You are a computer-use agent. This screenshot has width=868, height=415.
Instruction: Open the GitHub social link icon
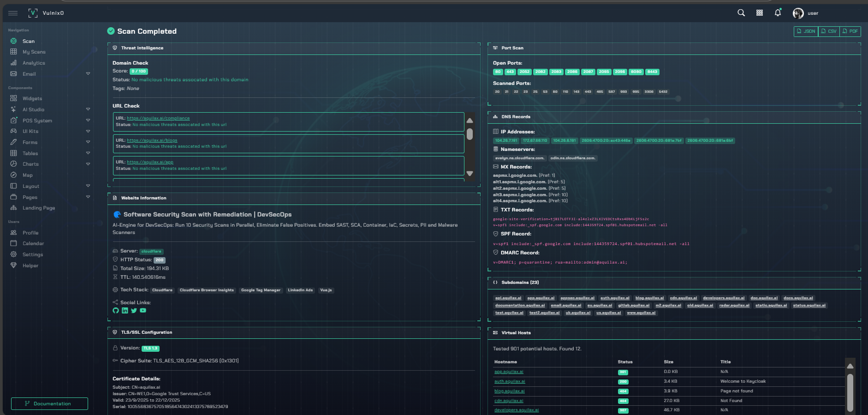[116, 311]
